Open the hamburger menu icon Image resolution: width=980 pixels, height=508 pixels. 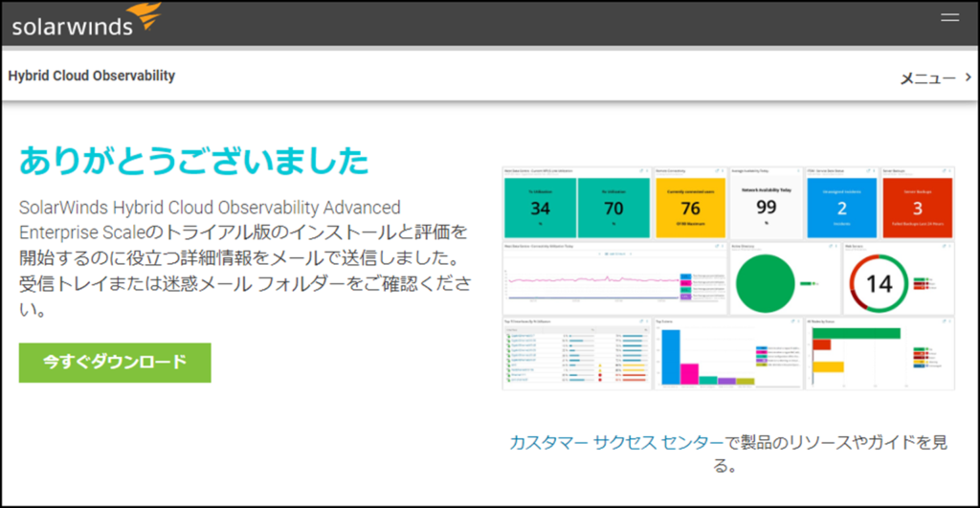(949, 17)
